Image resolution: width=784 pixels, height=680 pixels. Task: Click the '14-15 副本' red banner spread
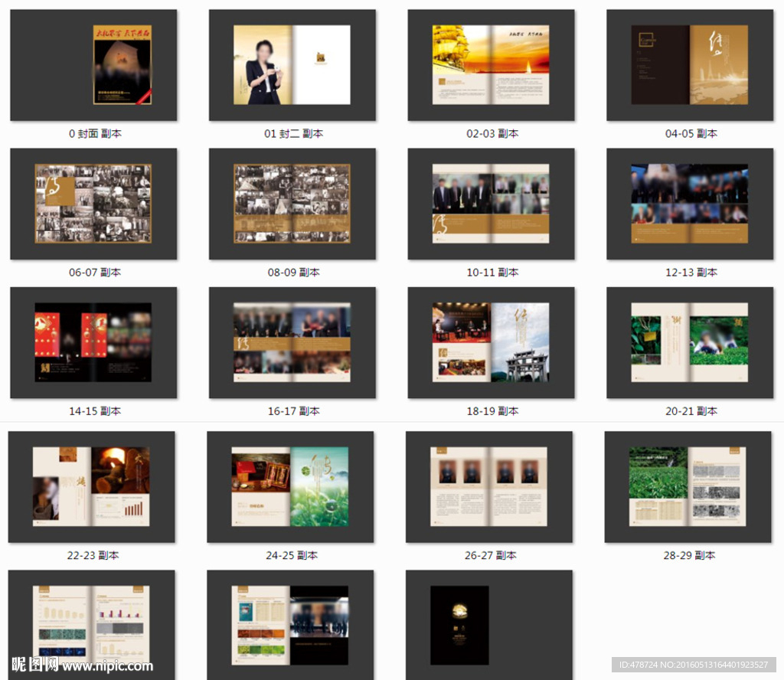pyautogui.click(x=93, y=342)
